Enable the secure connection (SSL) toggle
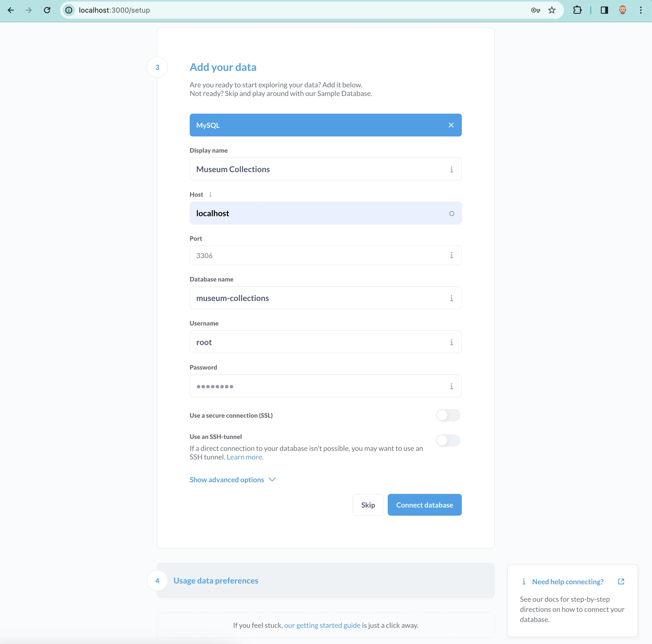Viewport: 652px width, 644px height. pyautogui.click(x=447, y=415)
